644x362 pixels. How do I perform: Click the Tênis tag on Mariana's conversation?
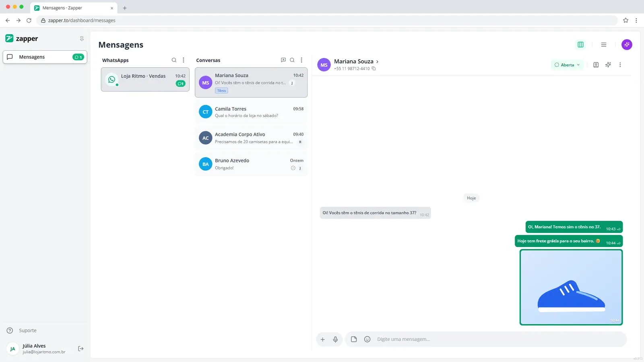click(x=221, y=91)
